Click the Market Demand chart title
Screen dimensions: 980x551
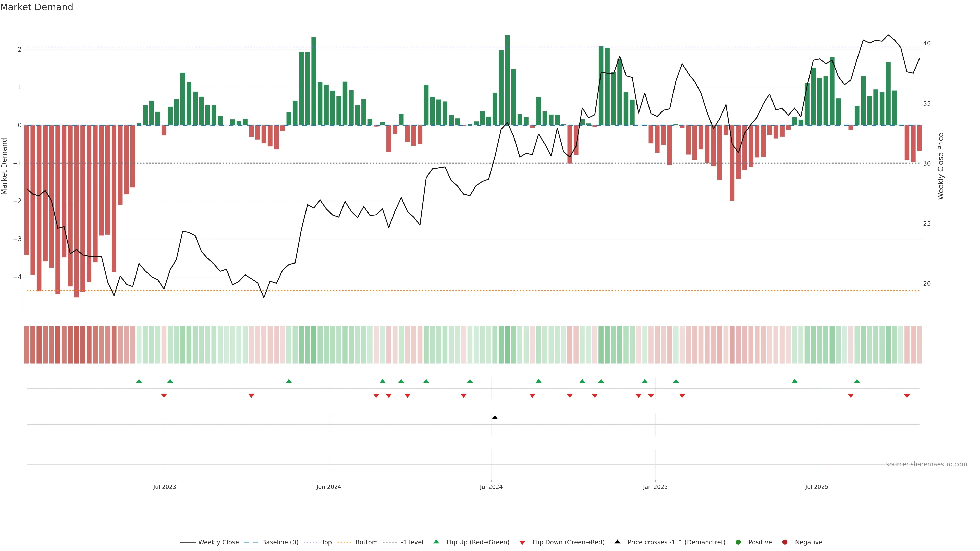(36, 7)
